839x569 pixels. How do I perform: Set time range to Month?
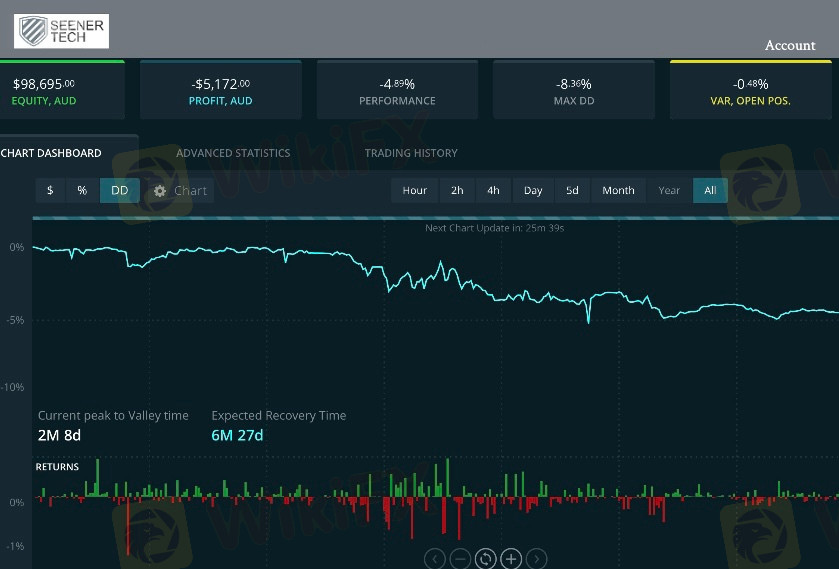click(x=618, y=191)
